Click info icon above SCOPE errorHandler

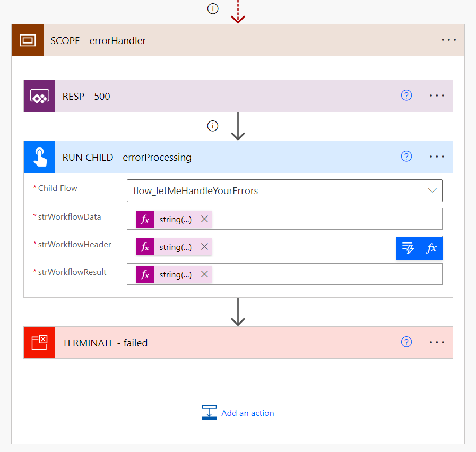pos(213,9)
